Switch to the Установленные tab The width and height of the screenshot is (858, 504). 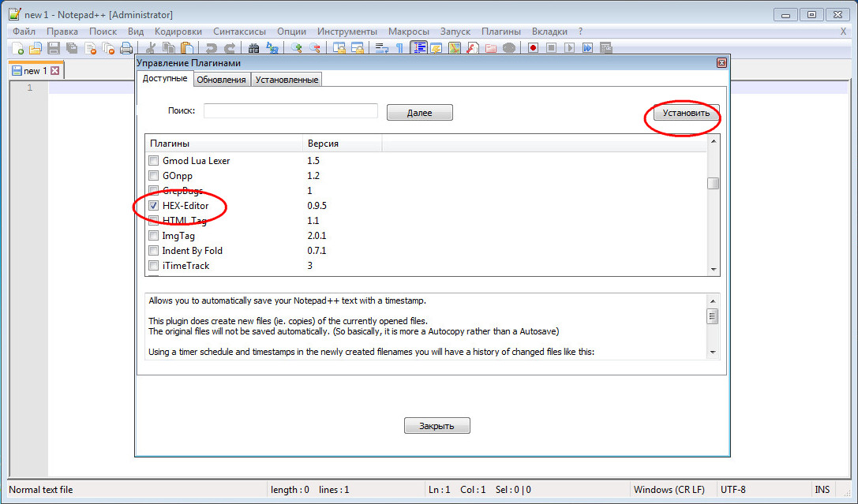click(x=287, y=80)
